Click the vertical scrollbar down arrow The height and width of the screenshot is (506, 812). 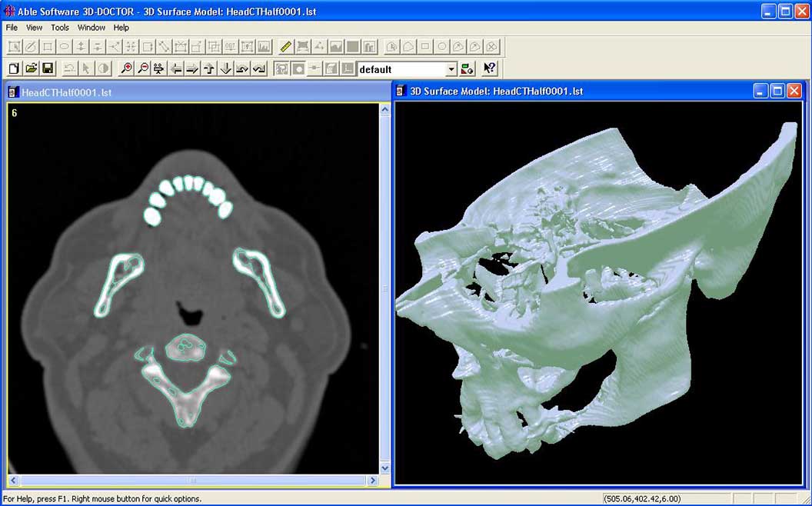(x=384, y=468)
